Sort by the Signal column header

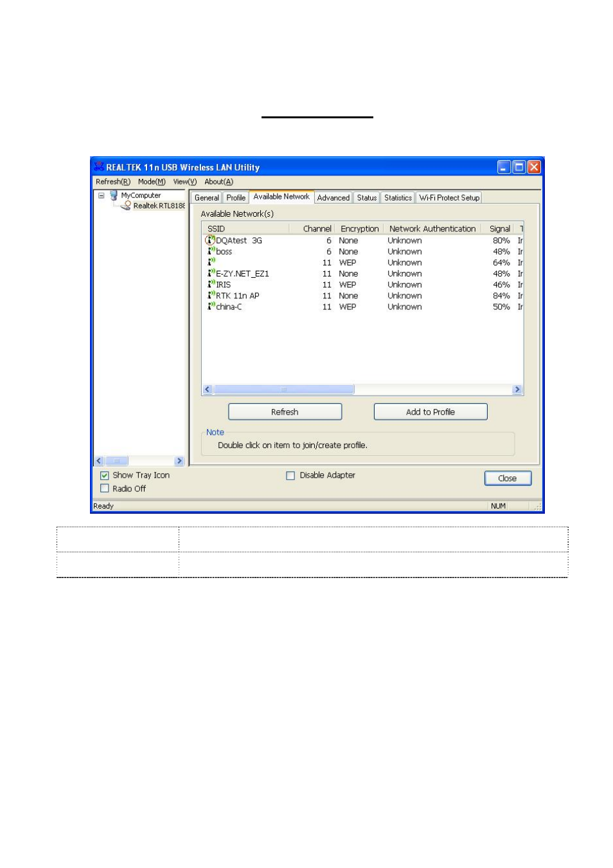pyautogui.click(x=499, y=229)
